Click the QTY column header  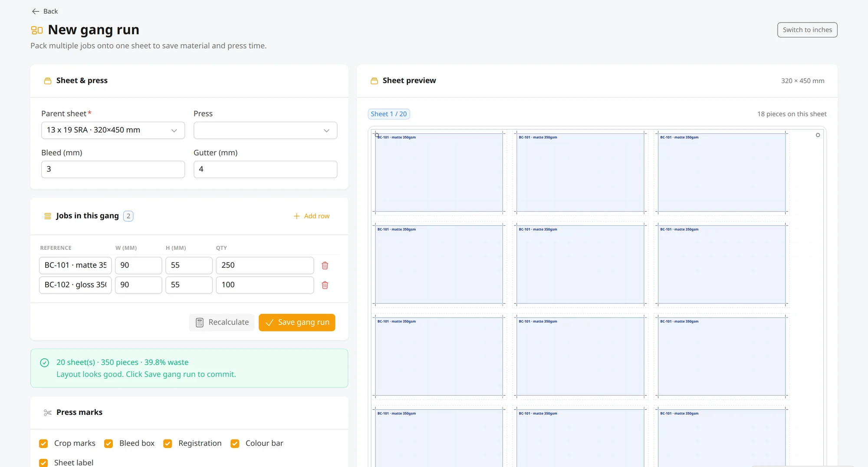pyautogui.click(x=221, y=248)
